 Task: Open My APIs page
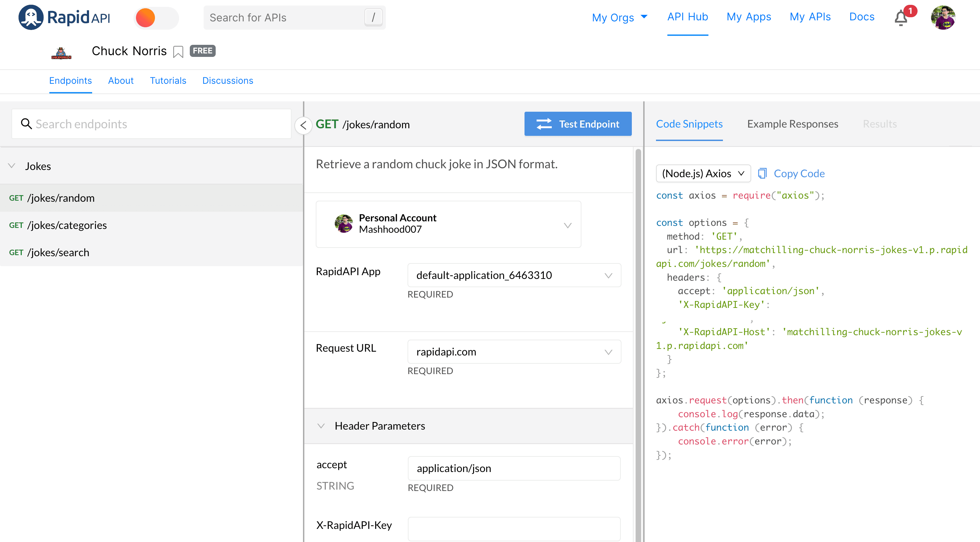pos(810,17)
